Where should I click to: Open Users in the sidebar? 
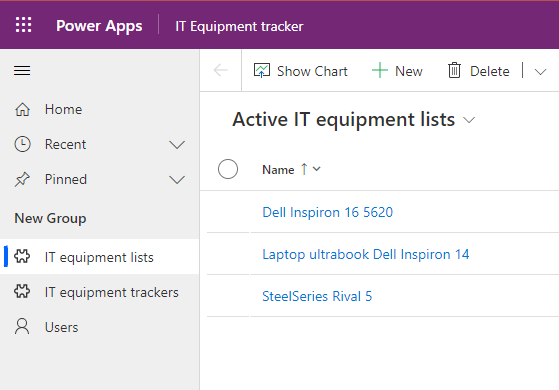pos(99,327)
